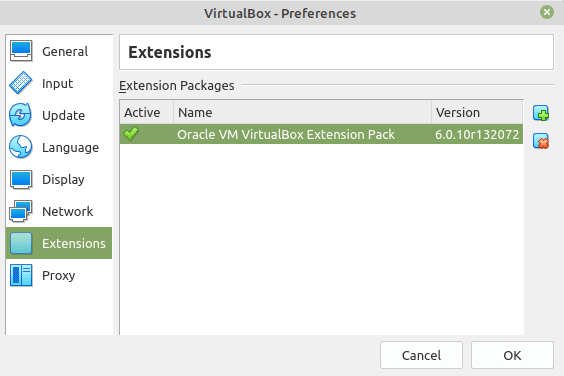Click the green Active checkmark
The image size is (564, 376).
click(x=131, y=133)
